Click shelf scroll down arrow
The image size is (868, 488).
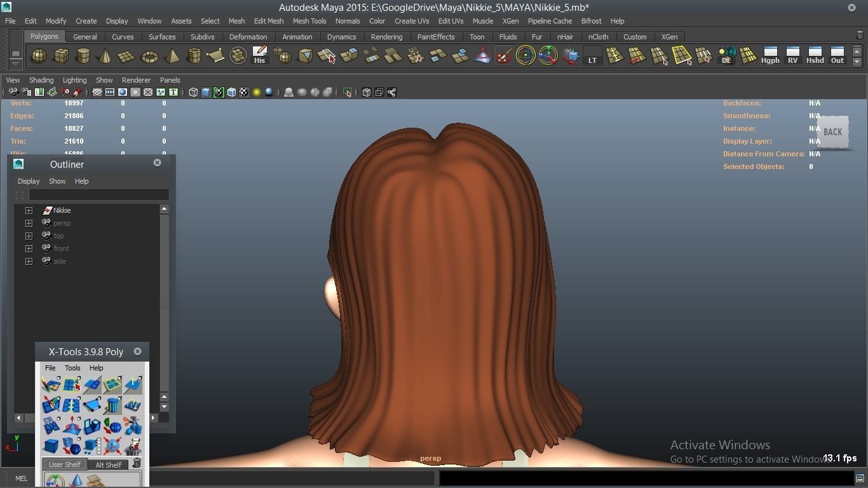click(857, 62)
